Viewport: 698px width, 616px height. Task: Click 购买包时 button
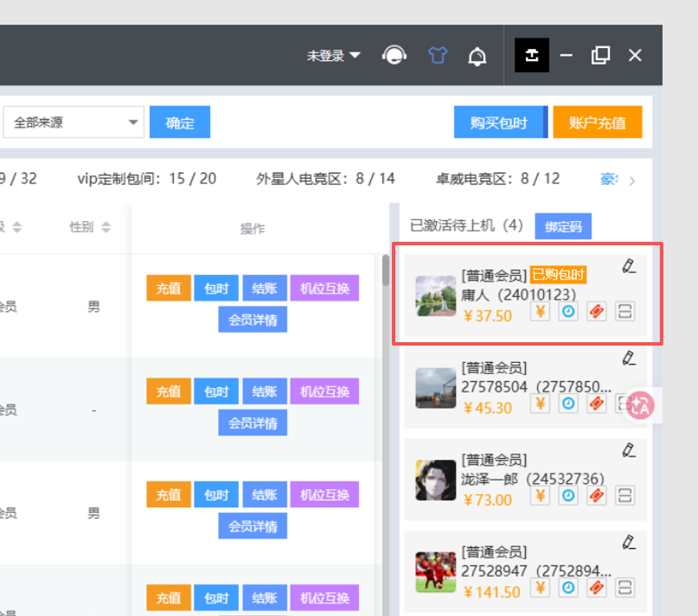point(501,122)
